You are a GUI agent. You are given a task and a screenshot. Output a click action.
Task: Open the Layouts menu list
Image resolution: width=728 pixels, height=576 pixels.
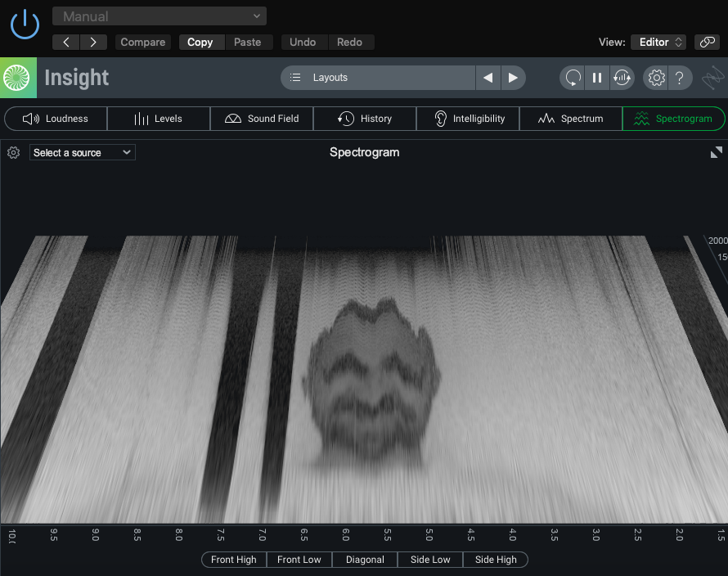click(x=378, y=78)
